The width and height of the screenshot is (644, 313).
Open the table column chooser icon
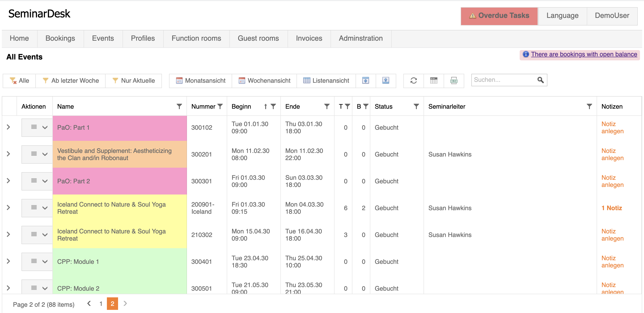(x=434, y=80)
